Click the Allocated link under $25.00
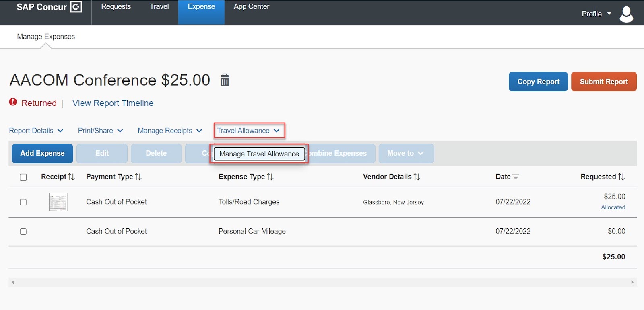This screenshot has width=644, height=310. 613,207
